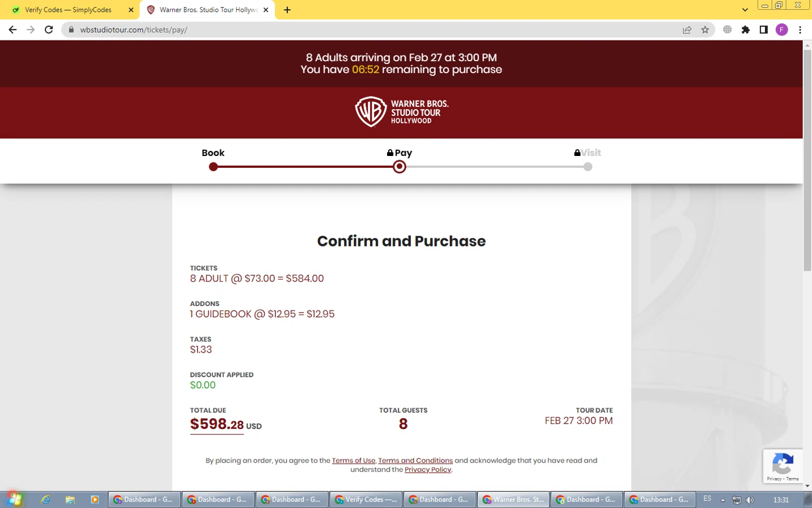The image size is (812, 508).
Task: Open the Privacy Policy link
Action: 428,470
